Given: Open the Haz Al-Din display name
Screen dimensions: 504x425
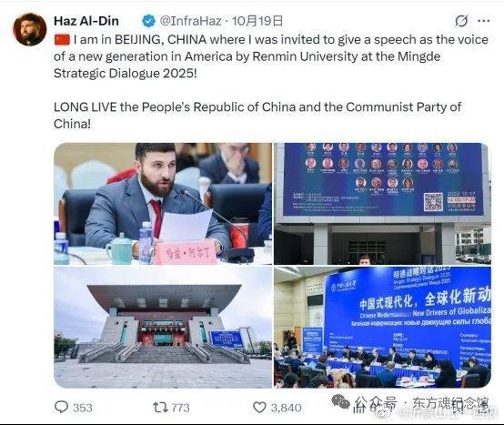Looking at the screenshot, I should [86, 21].
